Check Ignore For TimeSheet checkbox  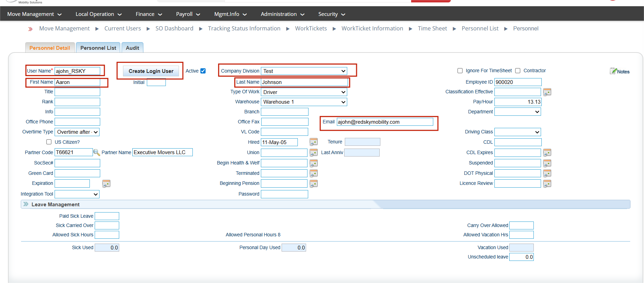(x=460, y=70)
